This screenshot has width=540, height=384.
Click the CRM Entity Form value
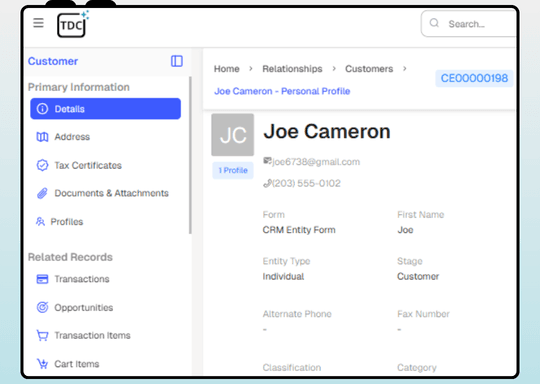click(x=299, y=230)
